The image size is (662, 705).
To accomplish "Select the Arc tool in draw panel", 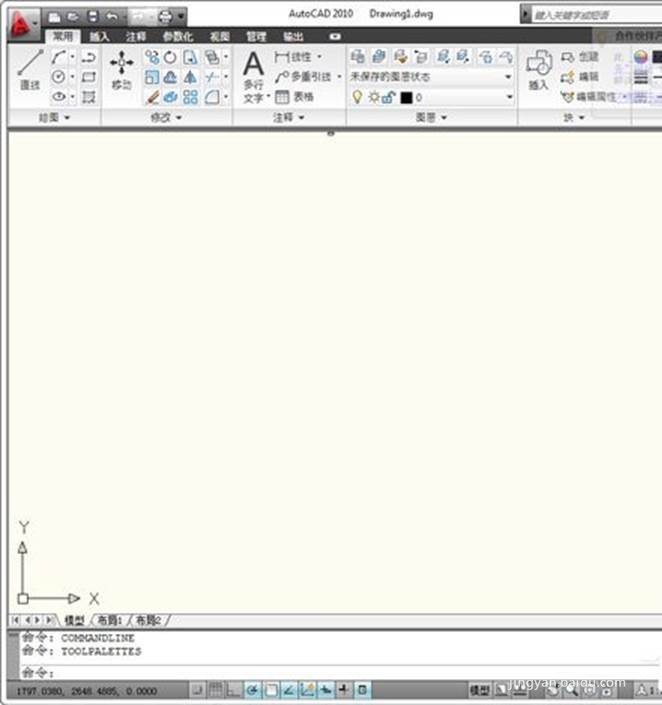I will (x=58, y=57).
